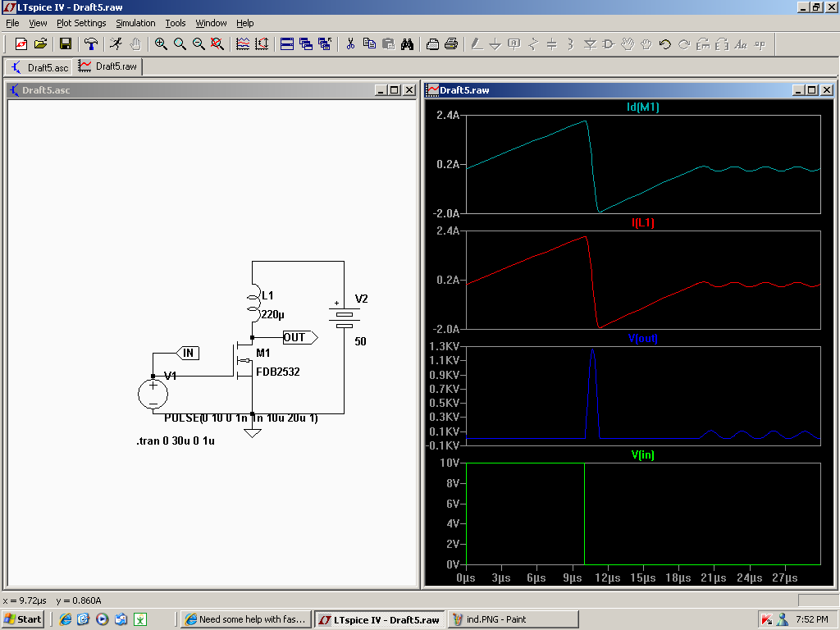
Task: Open the ind.PNG - Paint taskbar item
Action: pos(514,619)
